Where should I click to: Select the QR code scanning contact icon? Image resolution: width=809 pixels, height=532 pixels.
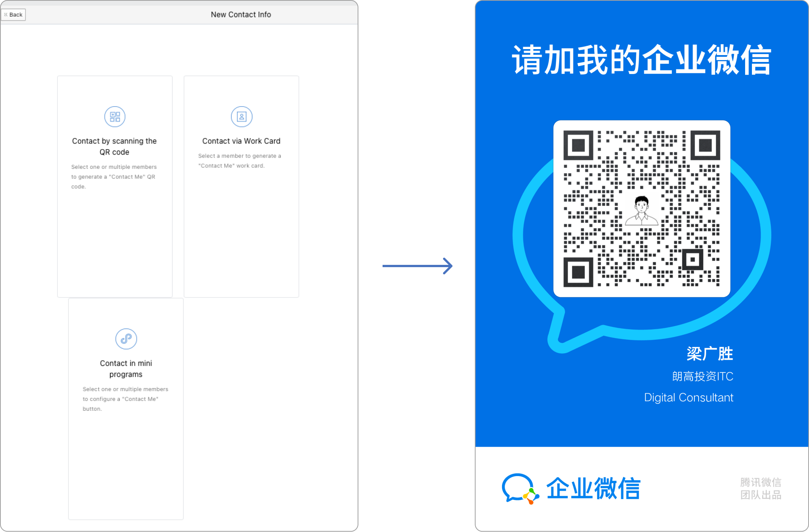tap(115, 117)
